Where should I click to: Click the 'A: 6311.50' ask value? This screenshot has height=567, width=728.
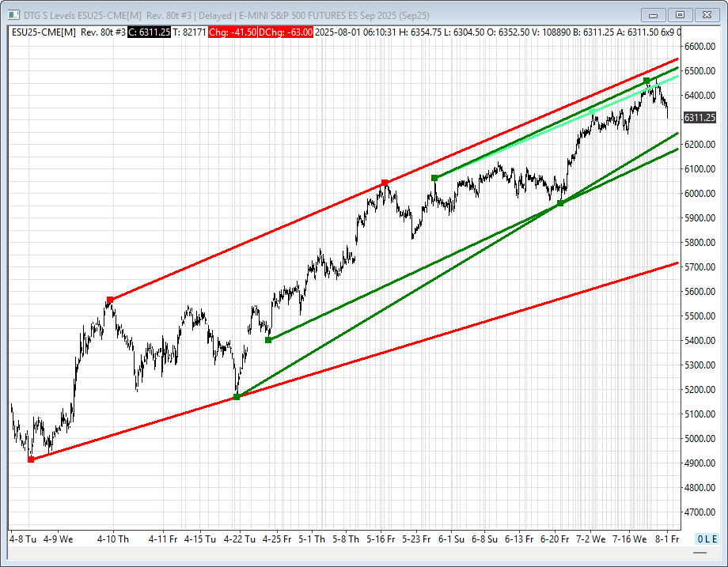tap(637, 32)
